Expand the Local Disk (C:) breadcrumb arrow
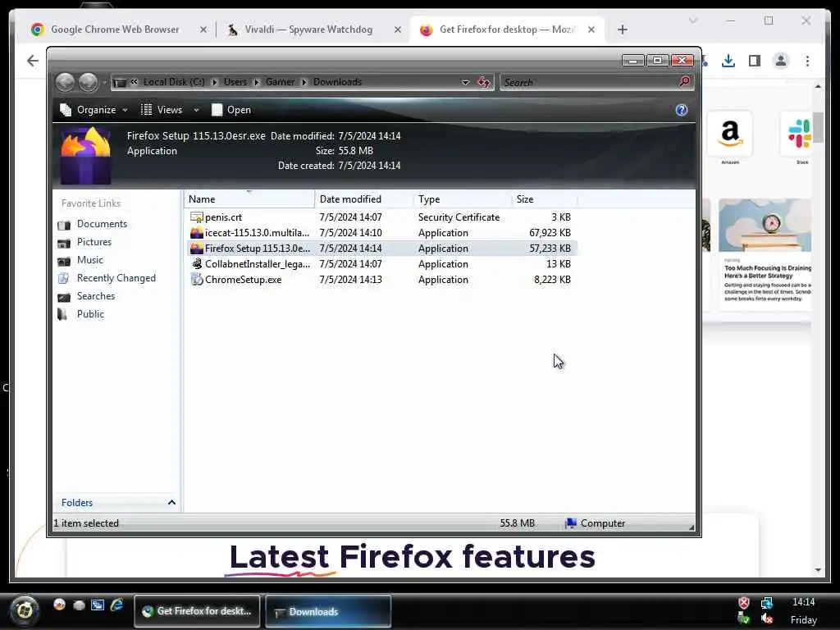Viewport: 840px width, 630px height. point(214,82)
